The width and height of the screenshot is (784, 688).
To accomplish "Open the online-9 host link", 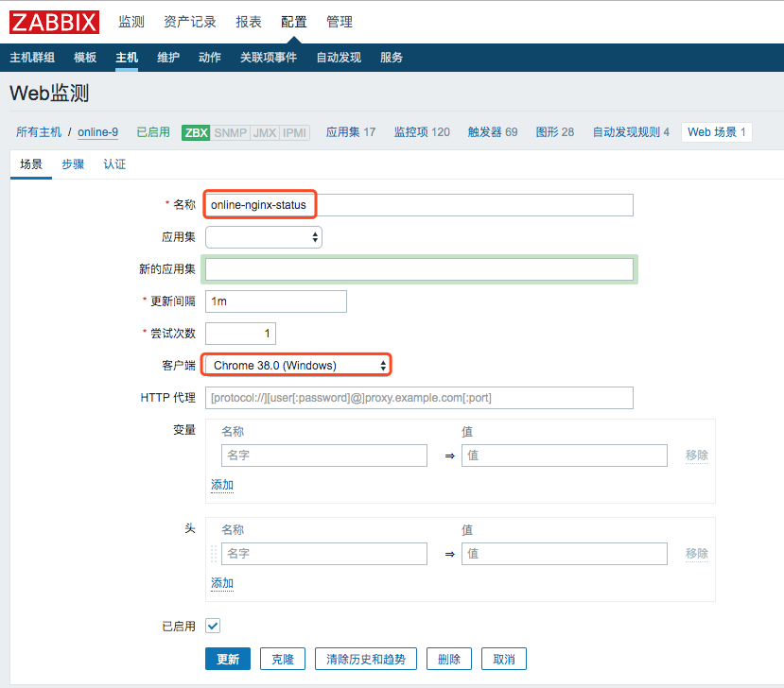I will [98, 132].
